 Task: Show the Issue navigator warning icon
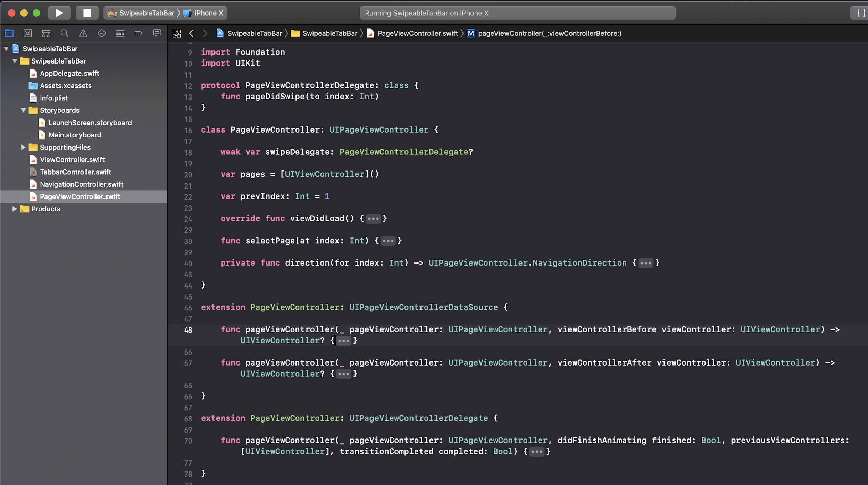(x=83, y=33)
